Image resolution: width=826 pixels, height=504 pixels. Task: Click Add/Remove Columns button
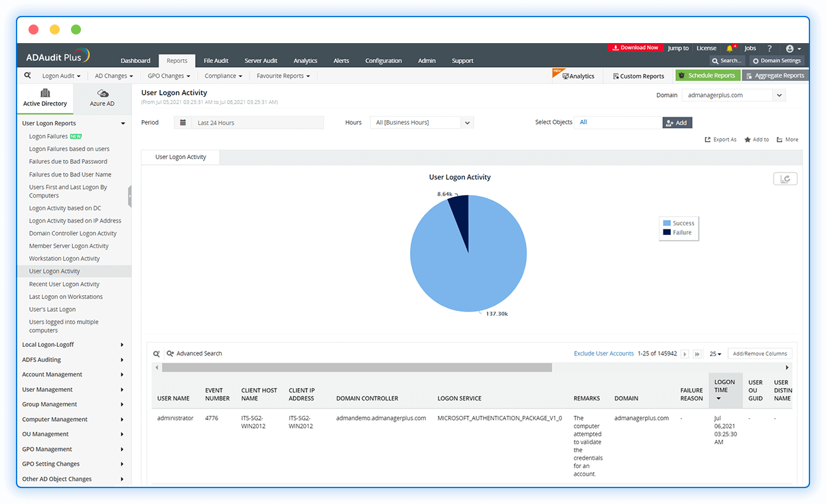tap(760, 354)
